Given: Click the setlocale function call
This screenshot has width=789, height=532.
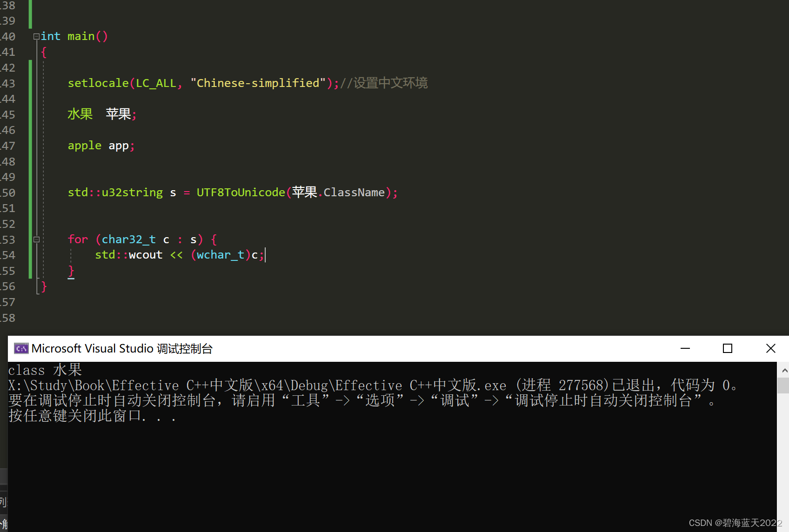Looking at the screenshot, I should coord(98,83).
